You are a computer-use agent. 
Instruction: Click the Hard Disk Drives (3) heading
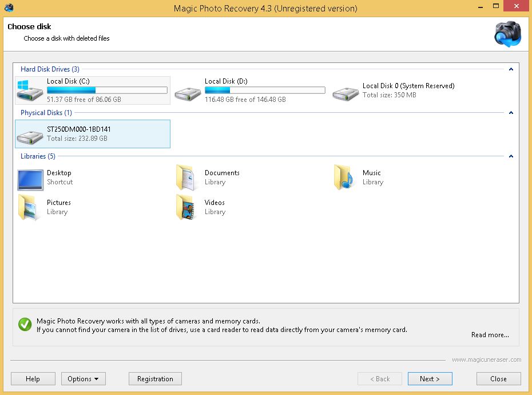(50, 69)
